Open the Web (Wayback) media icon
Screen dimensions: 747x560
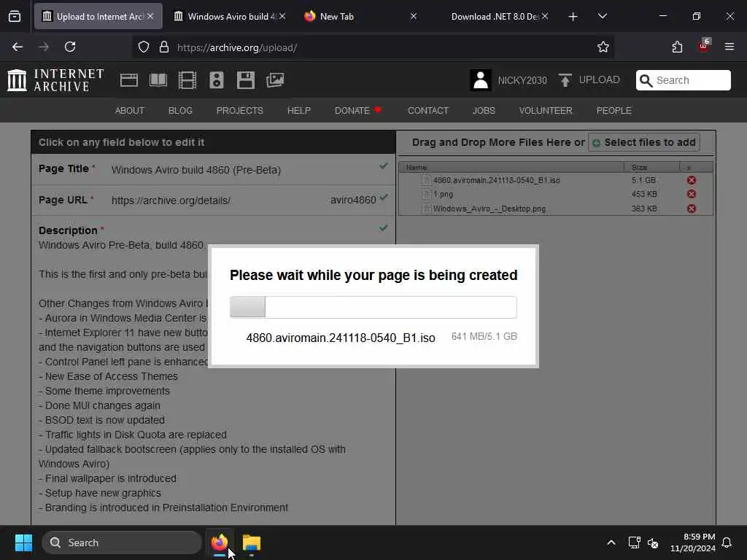(128, 80)
